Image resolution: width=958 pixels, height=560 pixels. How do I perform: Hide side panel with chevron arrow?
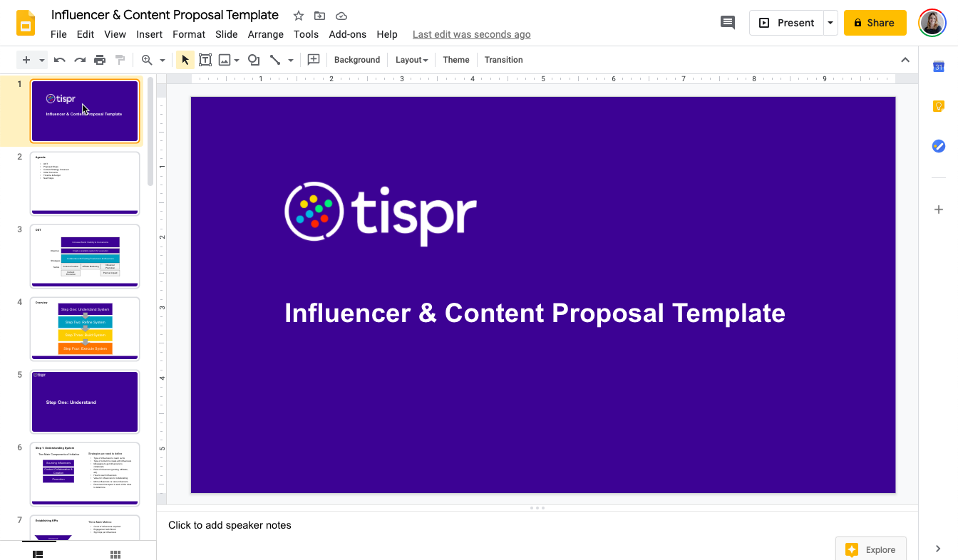point(938,548)
